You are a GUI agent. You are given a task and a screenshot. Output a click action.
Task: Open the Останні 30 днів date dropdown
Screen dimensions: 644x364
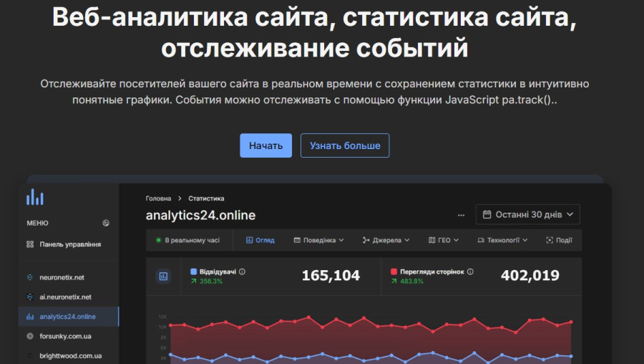point(528,214)
